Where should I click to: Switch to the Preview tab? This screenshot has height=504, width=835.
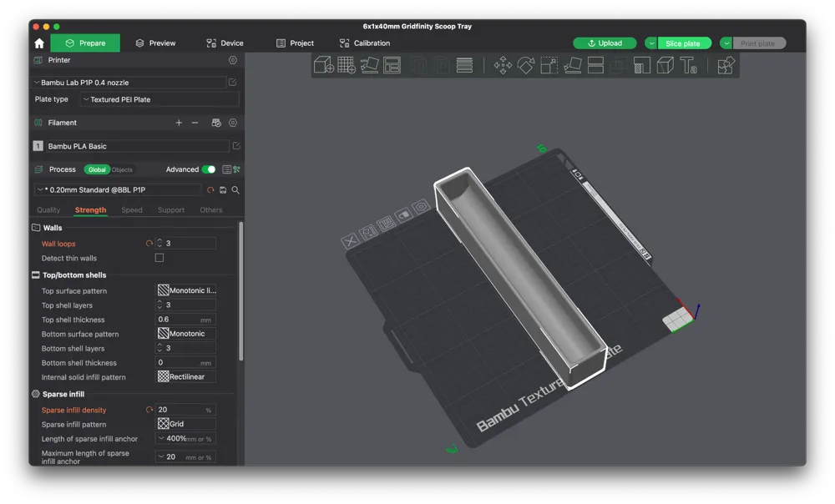coord(155,43)
